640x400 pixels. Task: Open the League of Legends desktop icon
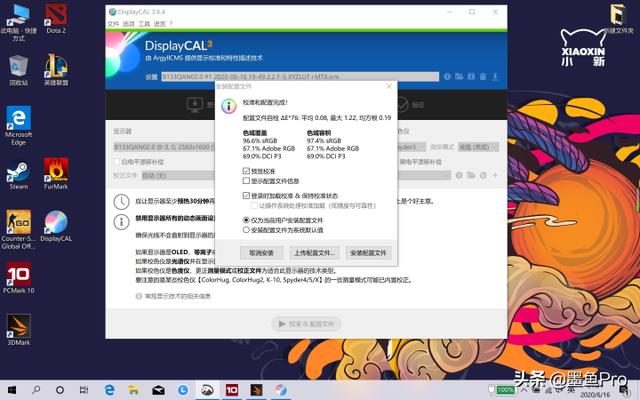56,70
